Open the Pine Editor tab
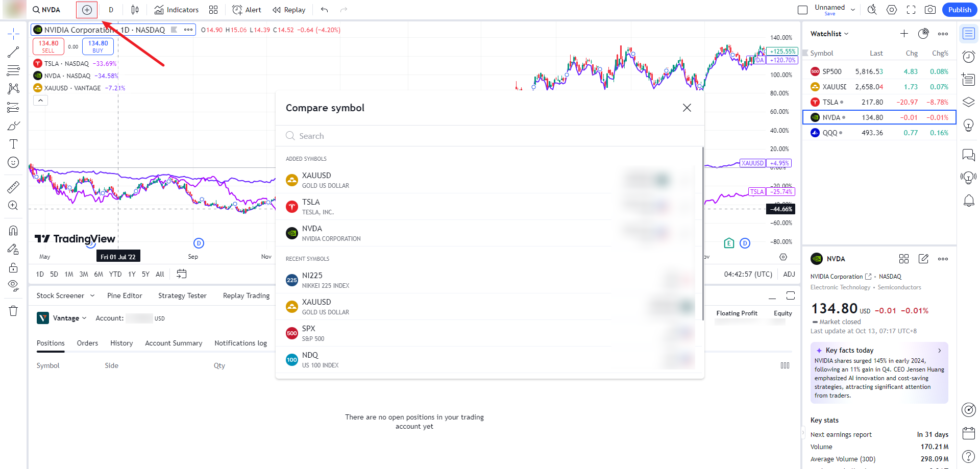The image size is (980, 469). point(125,295)
